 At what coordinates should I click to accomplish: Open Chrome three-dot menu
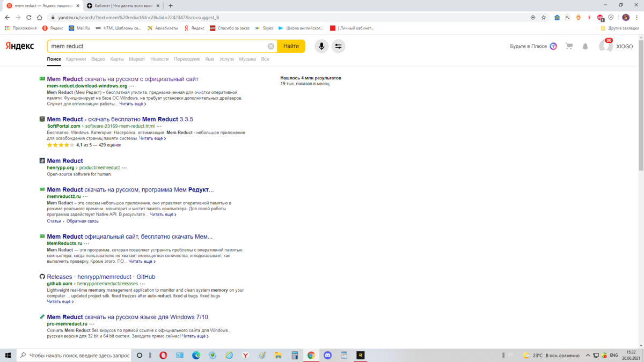(x=637, y=17)
